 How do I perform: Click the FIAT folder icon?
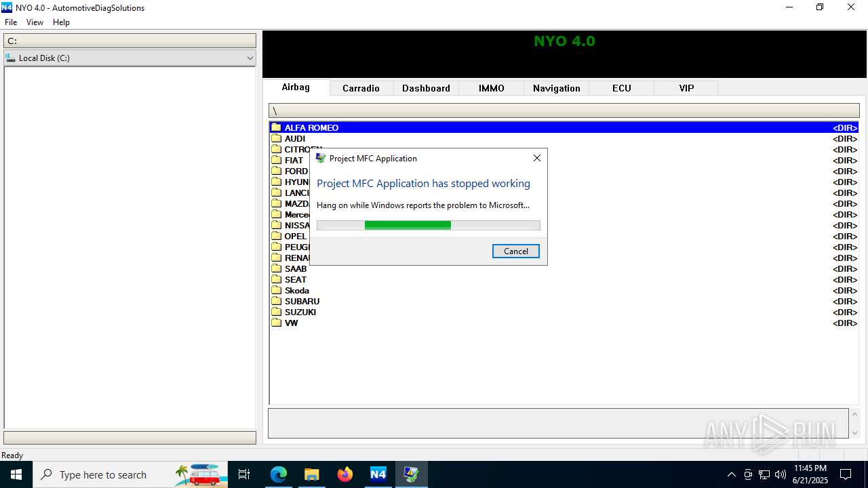(x=276, y=160)
